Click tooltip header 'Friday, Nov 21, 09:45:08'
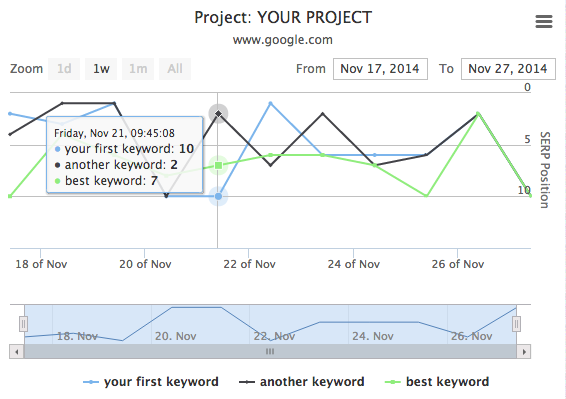The width and height of the screenshot is (566, 399). (114, 133)
